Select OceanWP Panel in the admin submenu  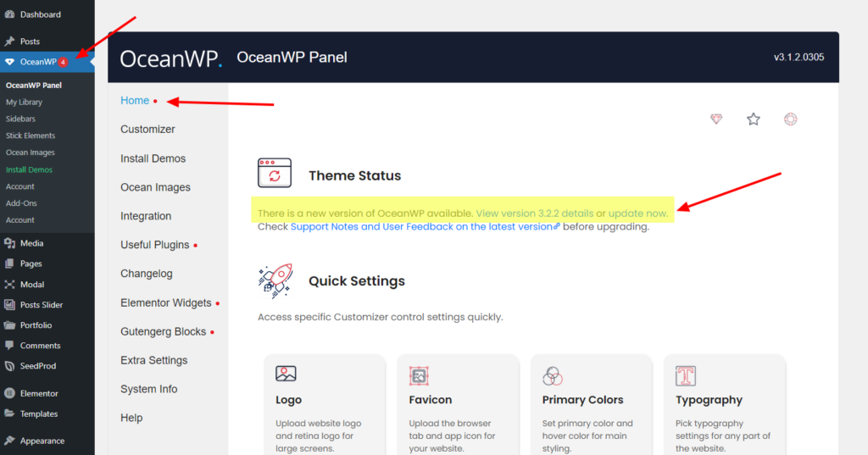click(x=34, y=86)
